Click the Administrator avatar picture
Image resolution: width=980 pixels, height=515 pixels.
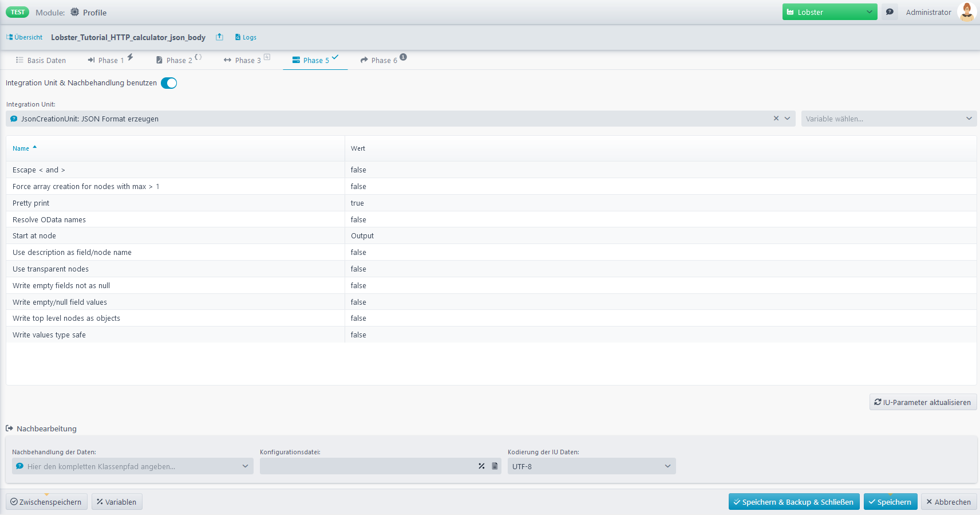967,12
